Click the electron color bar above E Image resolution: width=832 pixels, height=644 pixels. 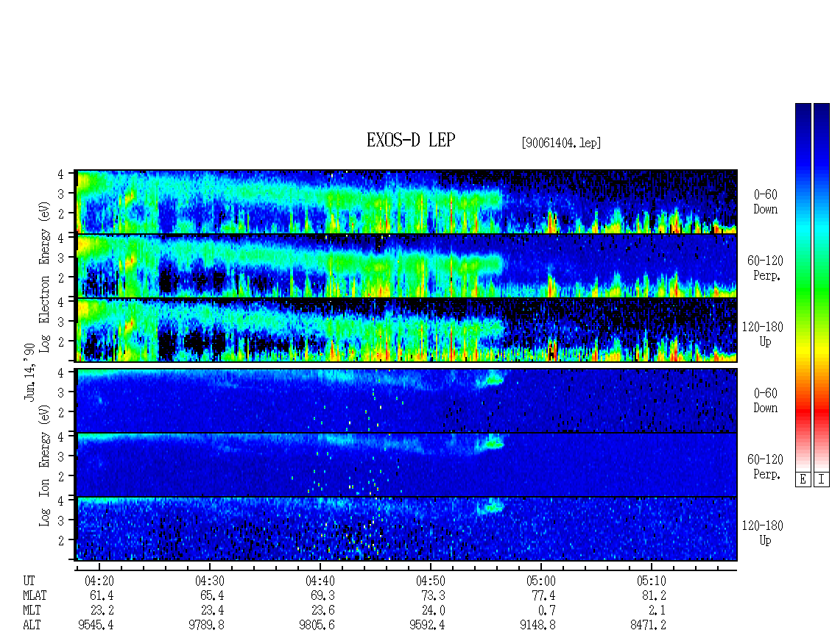point(803,287)
